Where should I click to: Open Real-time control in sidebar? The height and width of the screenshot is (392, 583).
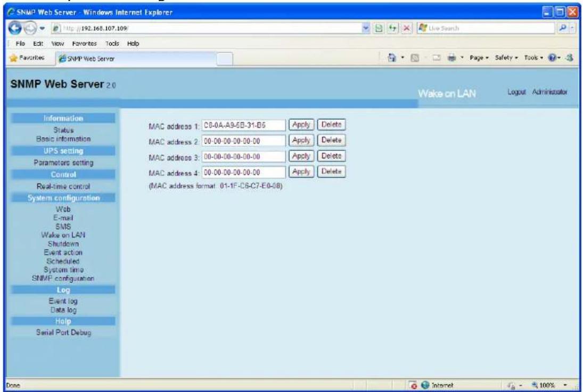click(x=63, y=187)
